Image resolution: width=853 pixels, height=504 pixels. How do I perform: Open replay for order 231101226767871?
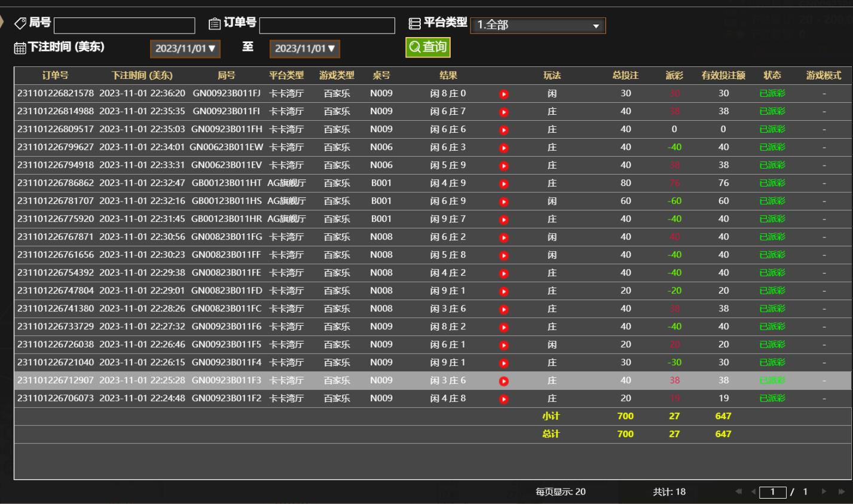pyautogui.click(x=504, y=237)
